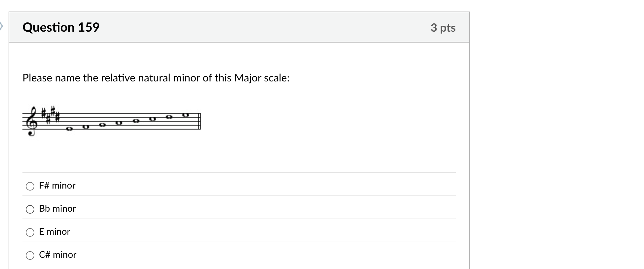The height and width of the screenshot is (269, 644).
Task: Choose the C# minor answer option
Action: click(x=30, y=255)
